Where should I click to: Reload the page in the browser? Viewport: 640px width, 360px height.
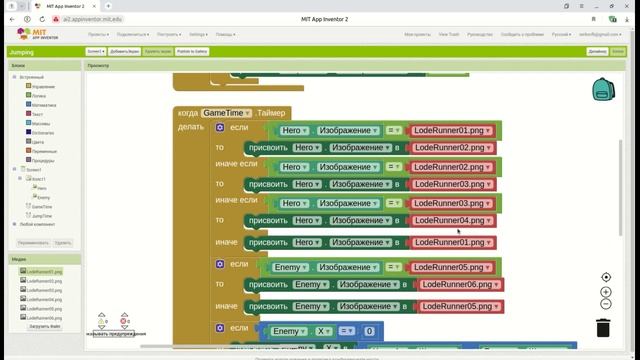tap(42, 19)
